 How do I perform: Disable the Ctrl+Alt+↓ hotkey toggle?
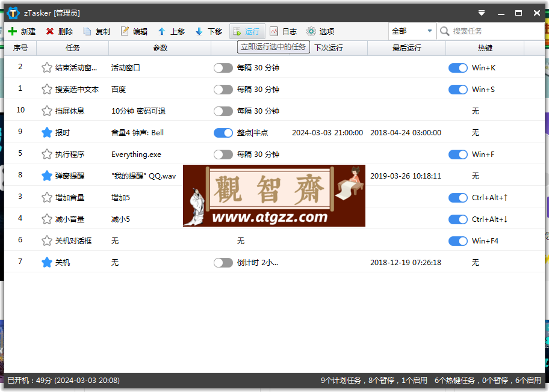pos(458,219)
